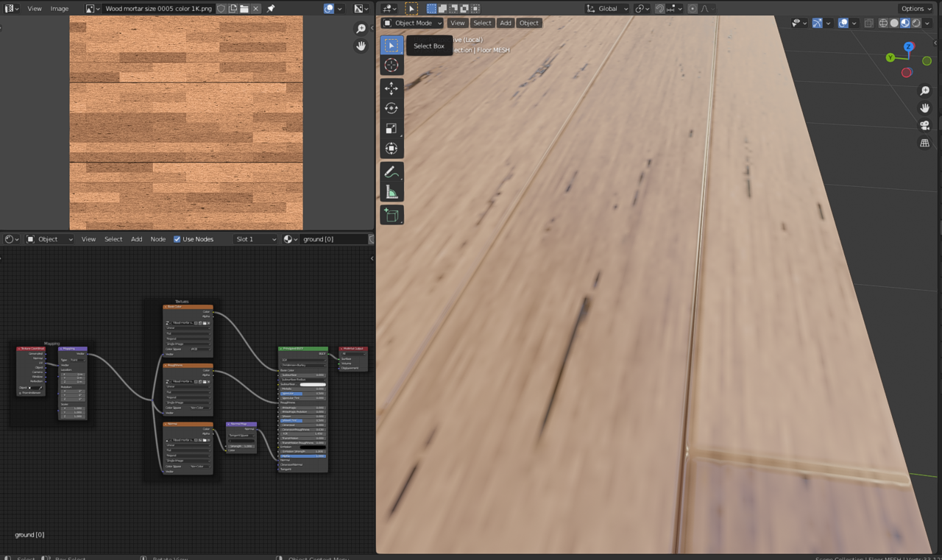942x560 pixels.
Task: Select the Scale tool
Action: click(392, 128)
